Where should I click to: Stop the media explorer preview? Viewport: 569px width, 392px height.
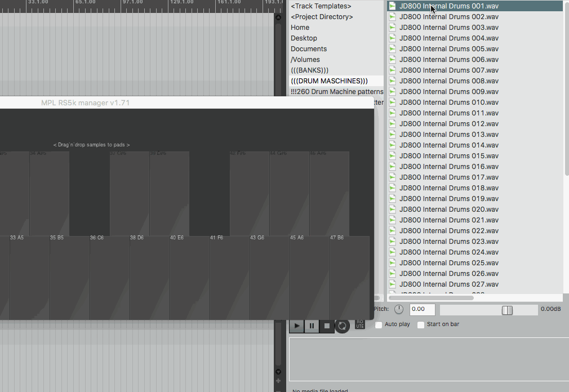click(327, 326)
